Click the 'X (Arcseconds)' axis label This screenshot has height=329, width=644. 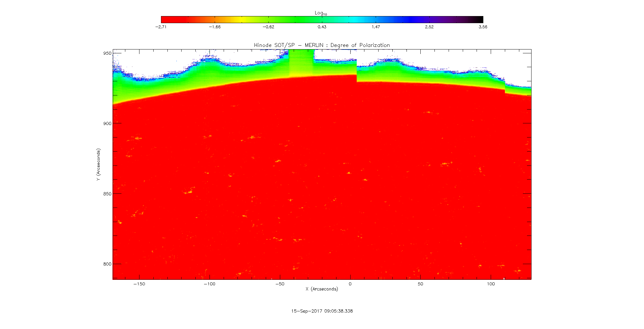[322, 289]
